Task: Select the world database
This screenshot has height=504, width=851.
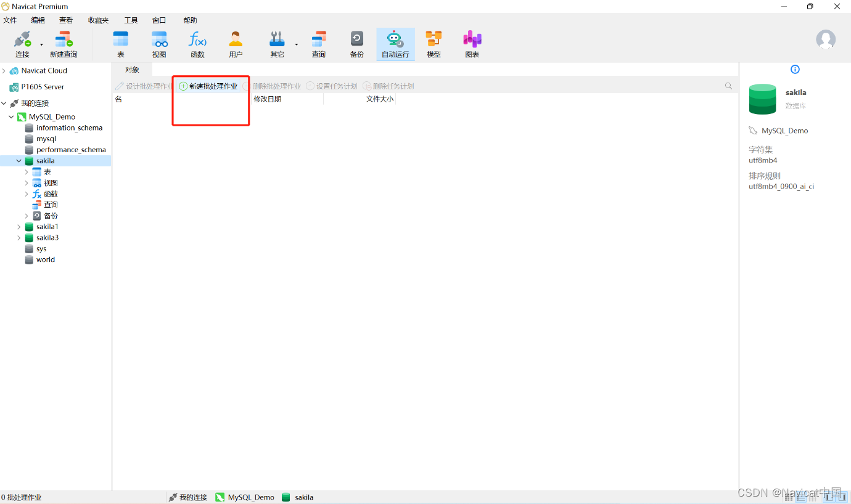Action: (x=46, y=259)
